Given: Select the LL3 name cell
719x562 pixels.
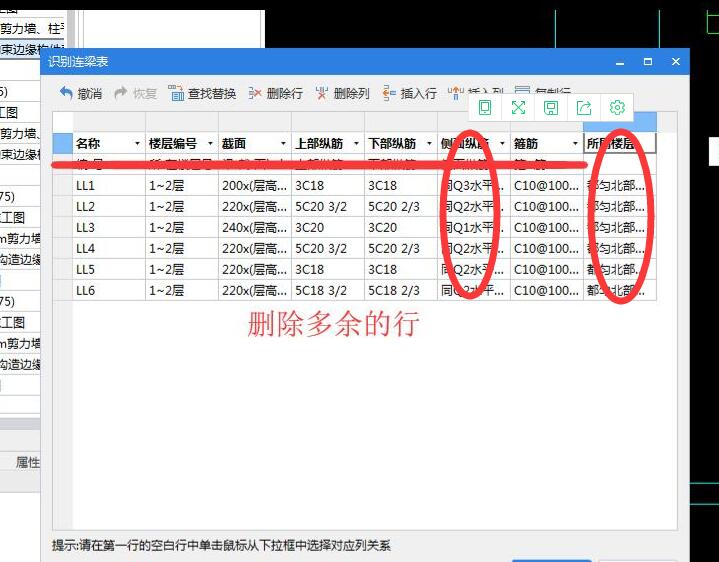Looking at the screenshot, I should pyautogui.click(x=109, y=227).
